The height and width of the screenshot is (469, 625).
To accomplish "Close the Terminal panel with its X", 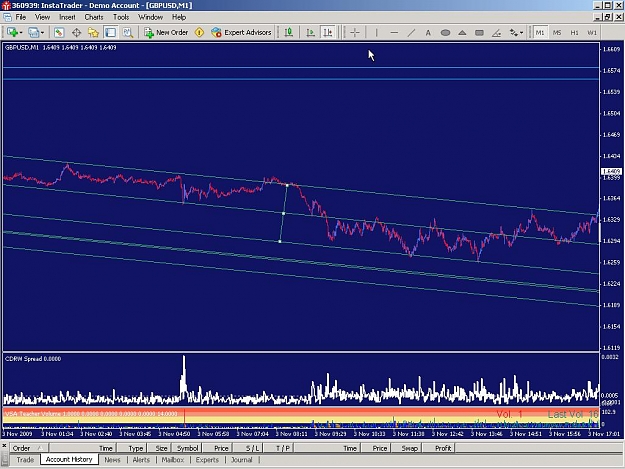I will [4, 445].
